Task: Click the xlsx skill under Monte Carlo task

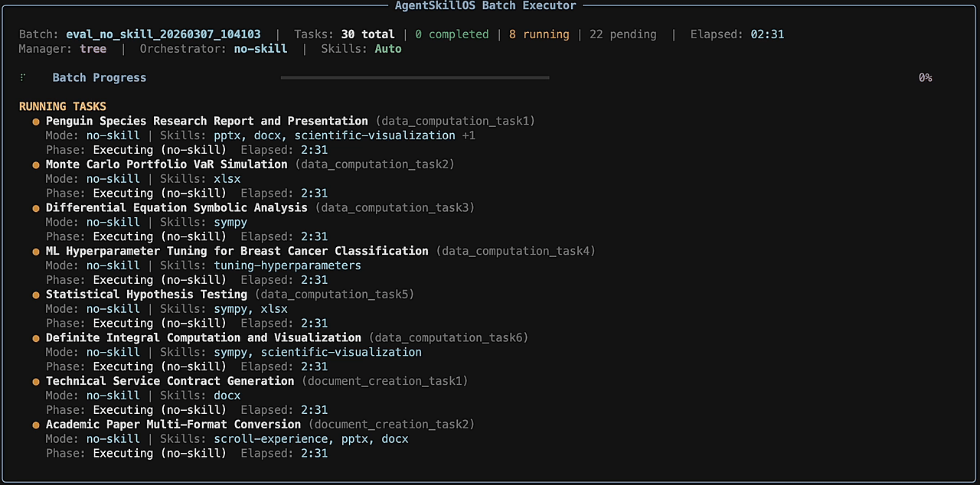Action: coord(227,179)
